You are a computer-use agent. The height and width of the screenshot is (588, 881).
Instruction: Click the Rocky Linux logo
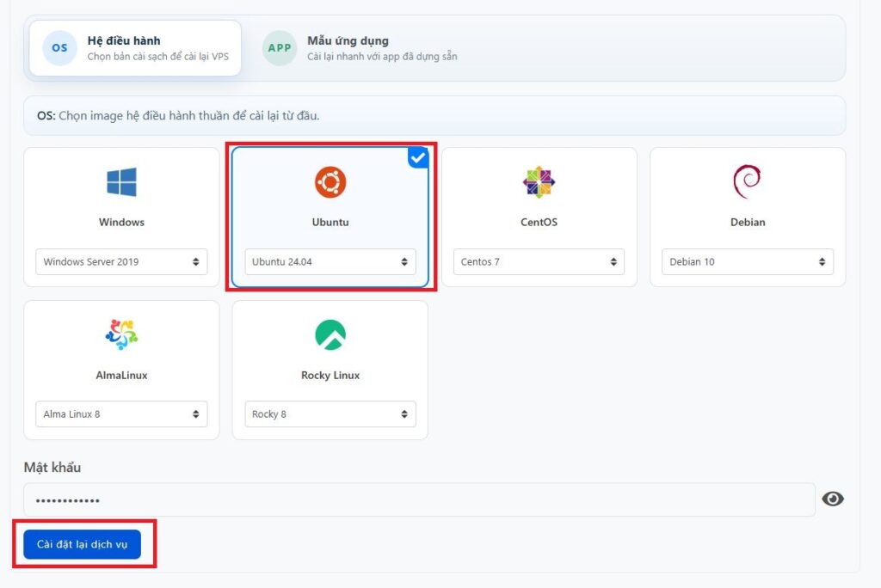(x=330, y=334)
